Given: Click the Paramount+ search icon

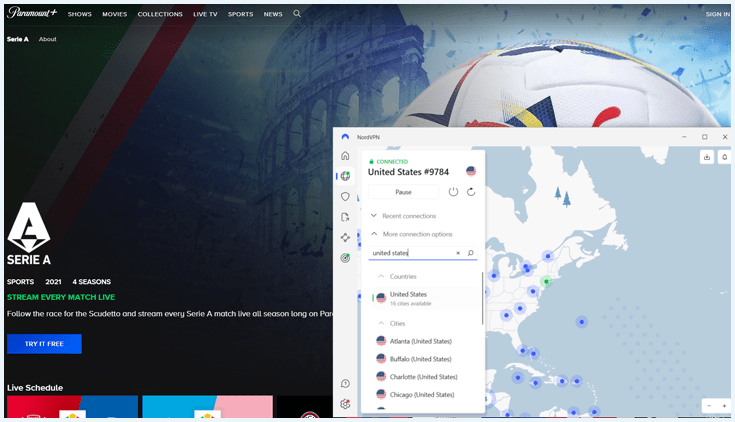Looking at the screenshot, I should [x=297, y=14].
